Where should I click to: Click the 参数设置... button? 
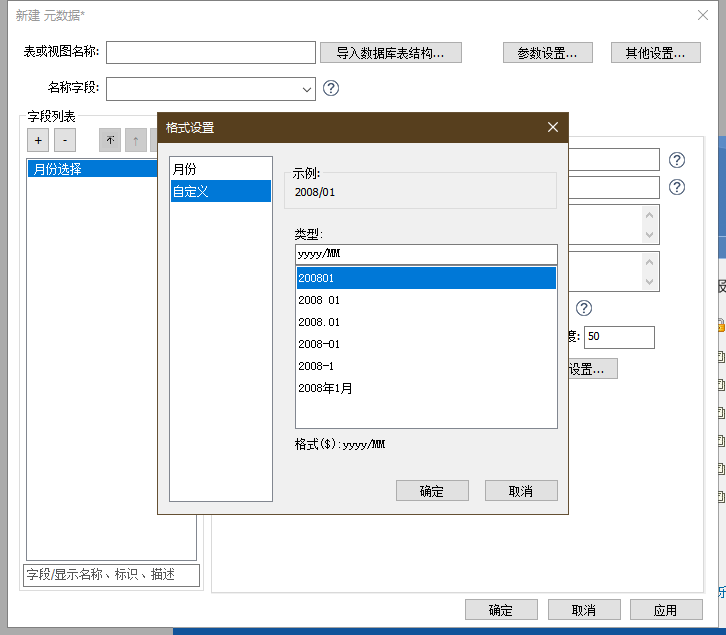[x=547, y=53]
